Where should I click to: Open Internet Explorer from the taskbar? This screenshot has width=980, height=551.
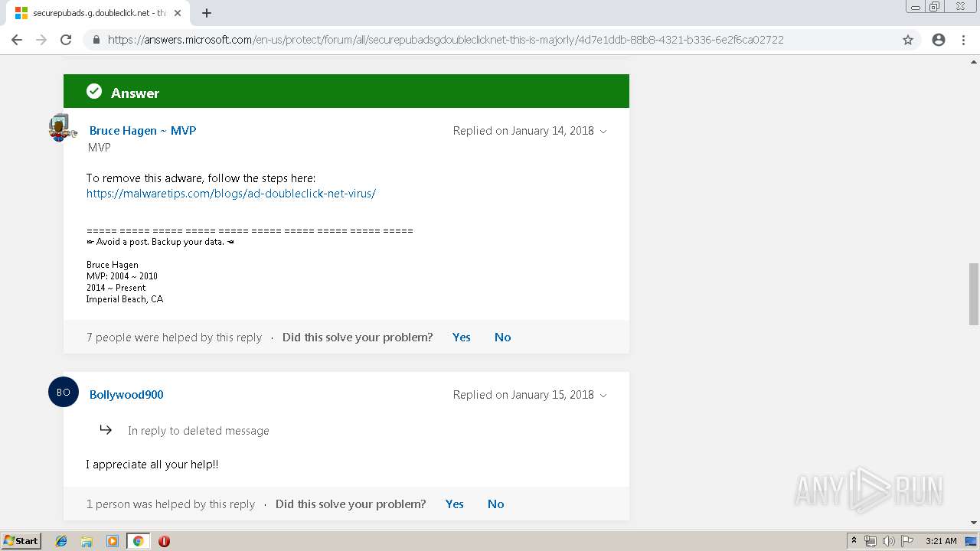coord(61,541)
